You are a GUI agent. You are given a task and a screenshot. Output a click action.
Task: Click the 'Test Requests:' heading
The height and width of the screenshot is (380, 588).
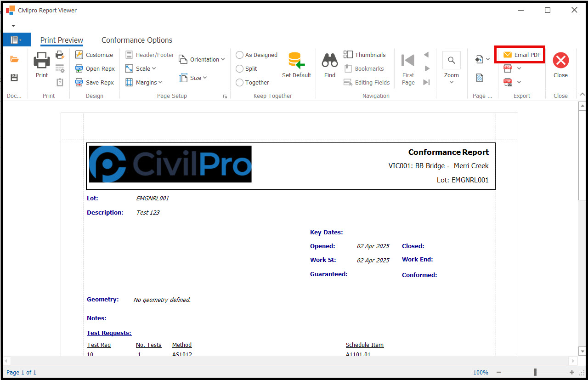(x=109, y=333)
